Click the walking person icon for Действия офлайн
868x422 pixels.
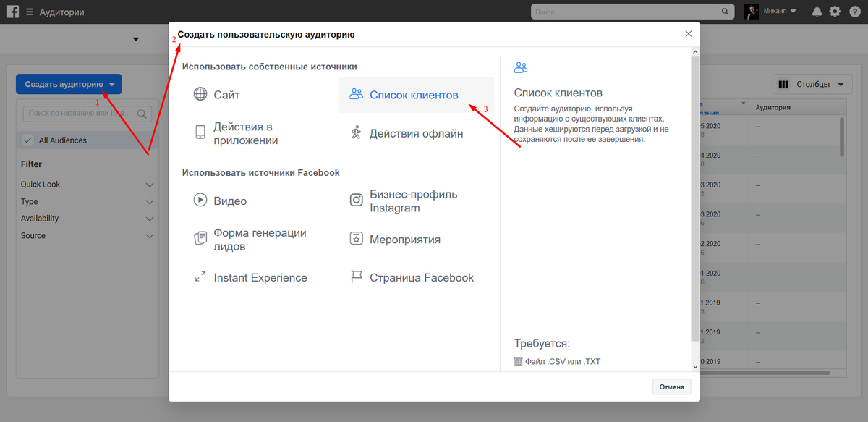356,132
